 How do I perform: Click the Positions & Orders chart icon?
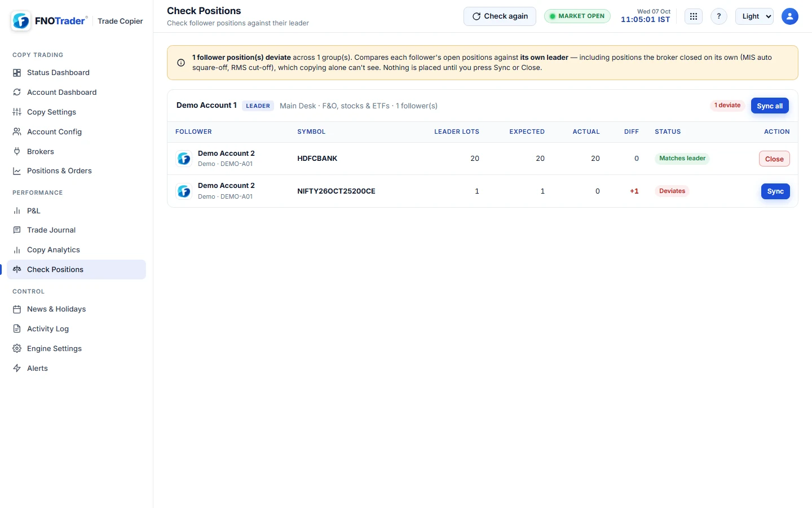17,171
